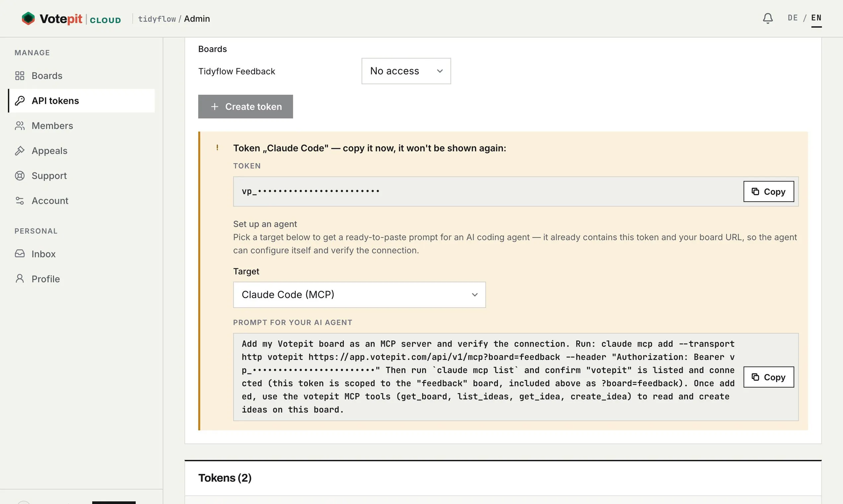Click the tidyflow breadcrumb link

click(x=157, y=19)
